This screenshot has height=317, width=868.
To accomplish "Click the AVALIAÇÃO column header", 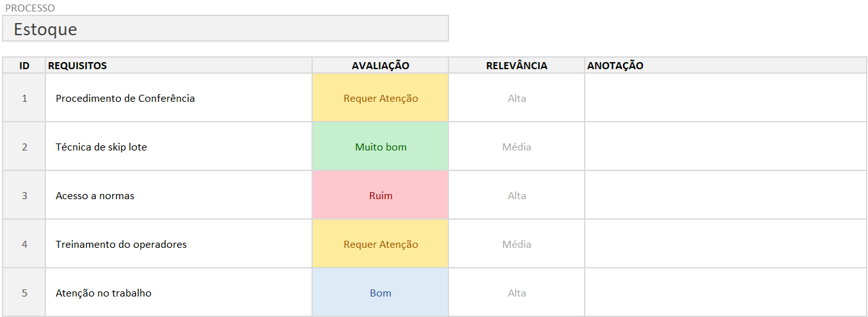I will pyautogui.click(x=380, y=65).
